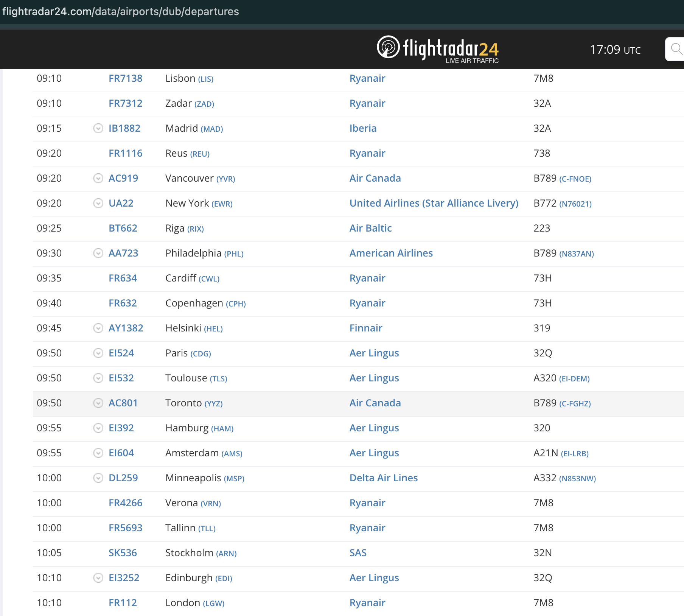Open the search magnifier icon
The image size is (684, 616).
click(x=676, y=49)
